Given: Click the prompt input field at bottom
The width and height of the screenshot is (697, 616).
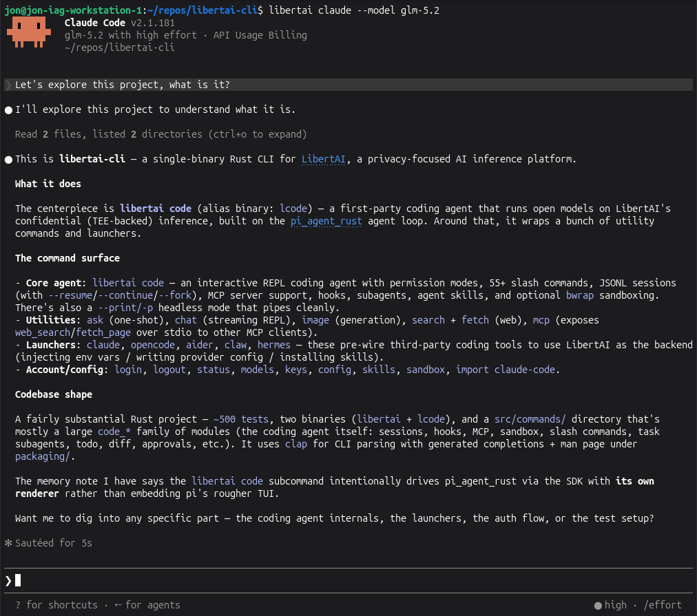Looking at the screenshot, I should 348,580.
